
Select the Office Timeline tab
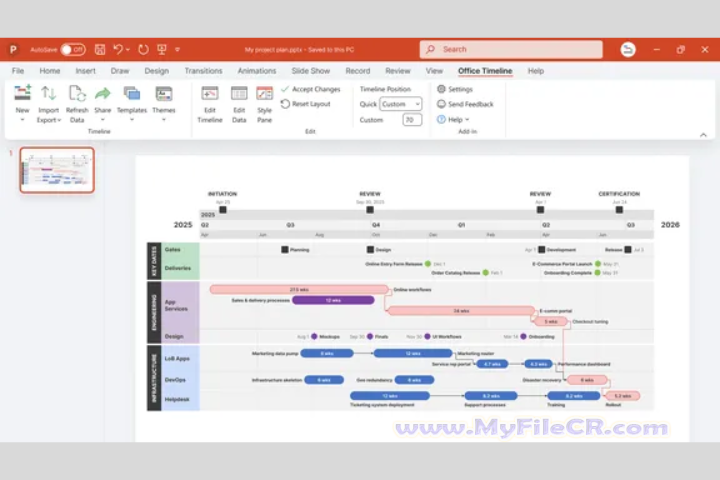[x=485, y=71]
